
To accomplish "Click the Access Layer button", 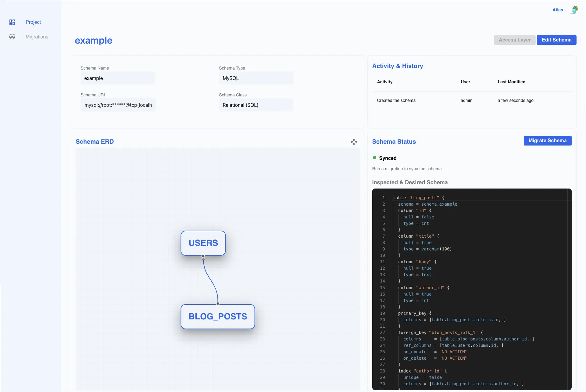I will (x=515, y=40).
